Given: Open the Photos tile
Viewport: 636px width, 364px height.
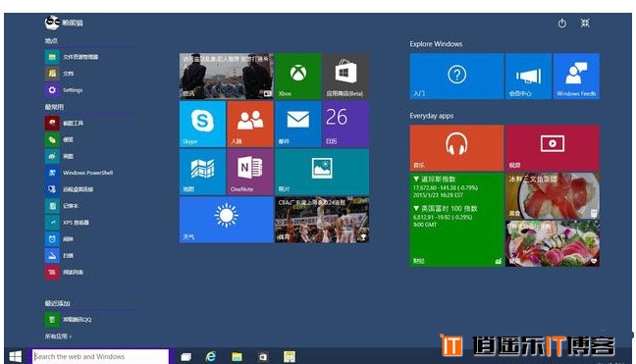Looking at the screenshot, I should [x=322, y=172].
